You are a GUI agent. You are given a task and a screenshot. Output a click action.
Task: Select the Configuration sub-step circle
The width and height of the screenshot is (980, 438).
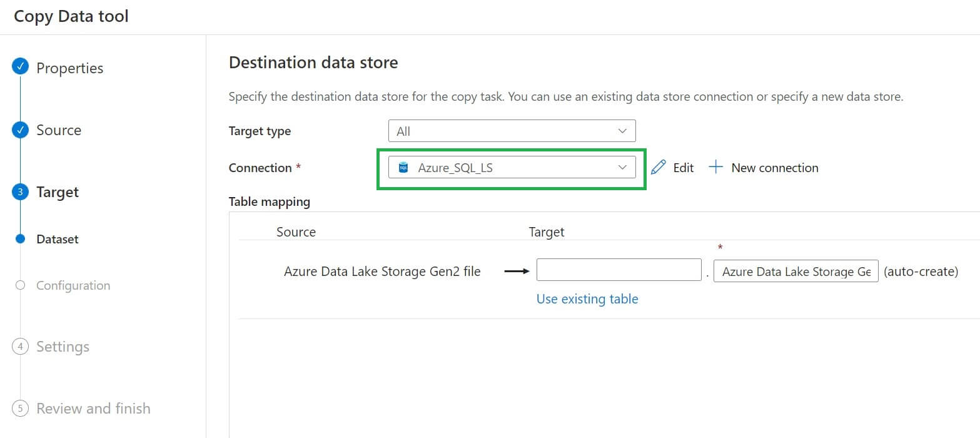[x=21, y=285]
